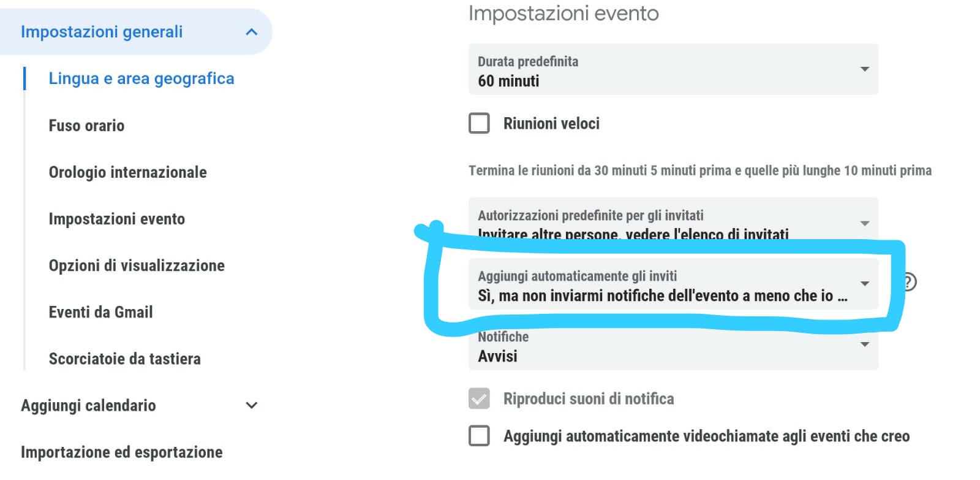Check Aggiungi automaticamente videochiamate agli eventi
Screen dimensions: 980x480
coord(479,436)
